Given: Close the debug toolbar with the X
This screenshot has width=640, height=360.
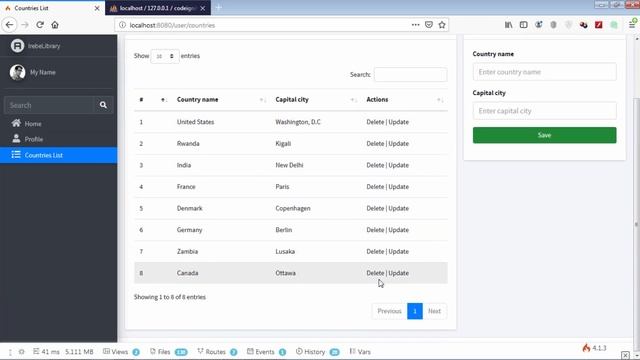Looking at the screenshot, I should [x=625, y=355].
